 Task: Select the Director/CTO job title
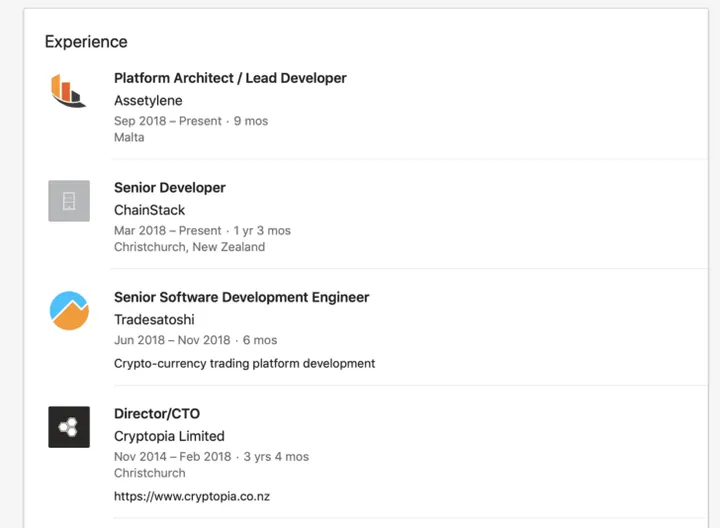[x=157, y=414]
